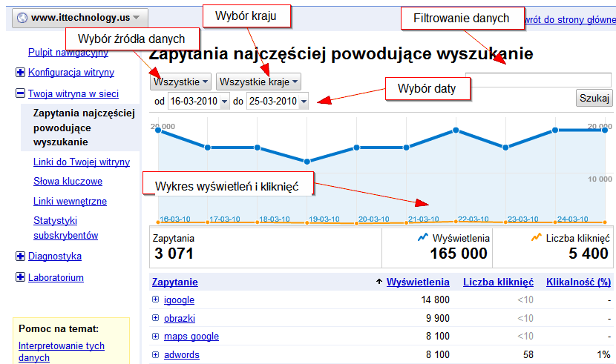This screenshot has height=364, width=616.
Task: Sort table by Wyświetlenia column header
Action: (x=418, y=282)
